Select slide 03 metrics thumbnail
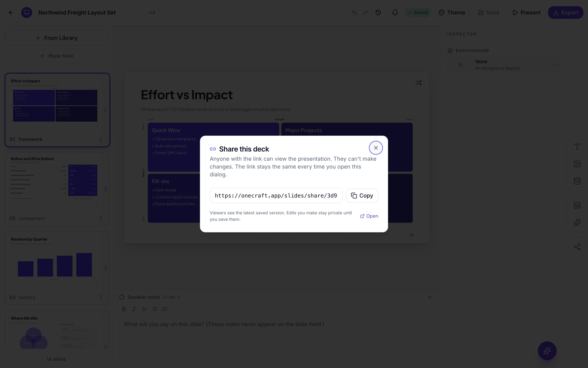Image resolution: width=588 pixels, height=368 pixels. (57, 268)
